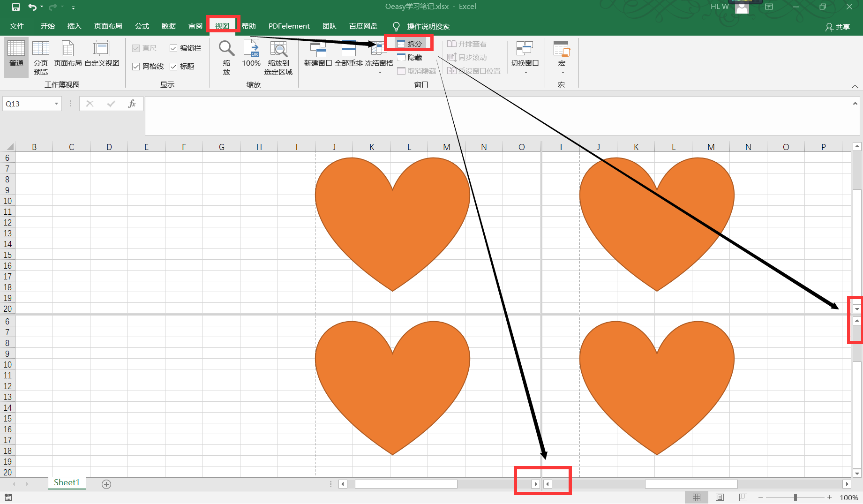
Task: Open Ribbon Display Options icon in title bar
Action: pyautogui.click(x=769, y=7)
